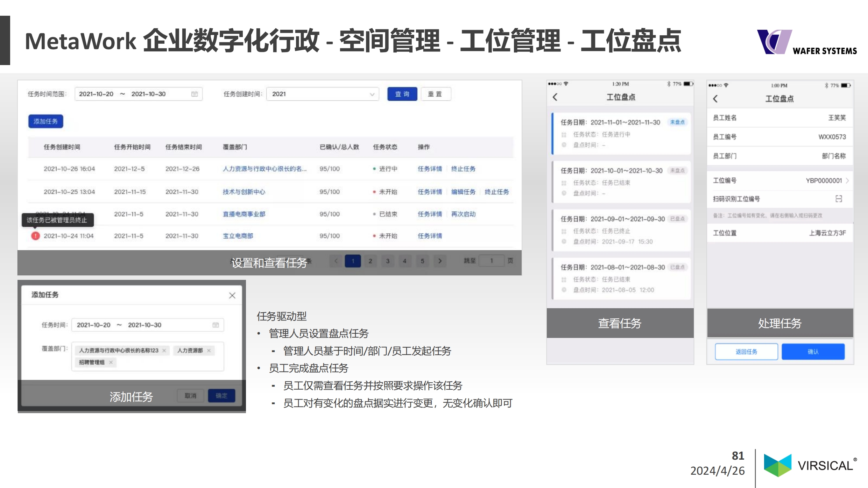Tap scan icon in 扫码识别工位编号 row
The width and height of the screenshot is (868, 488).
pyautogui.click(x=839, y=199)
